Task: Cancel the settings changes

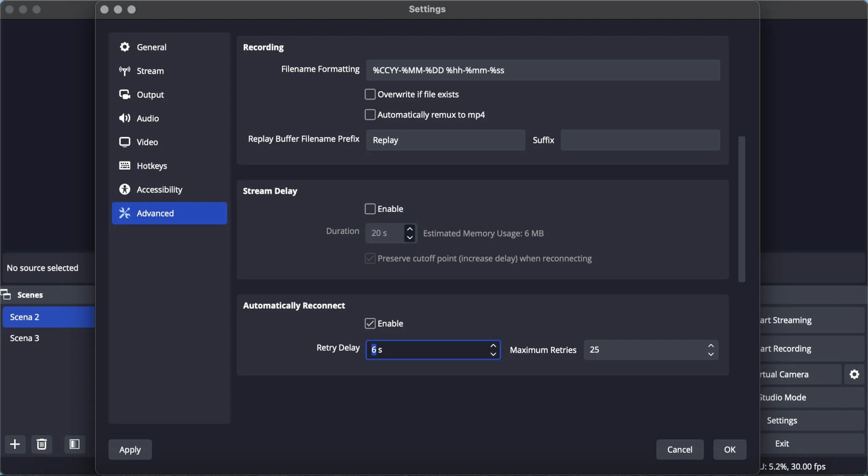Action: coord(679,449)
